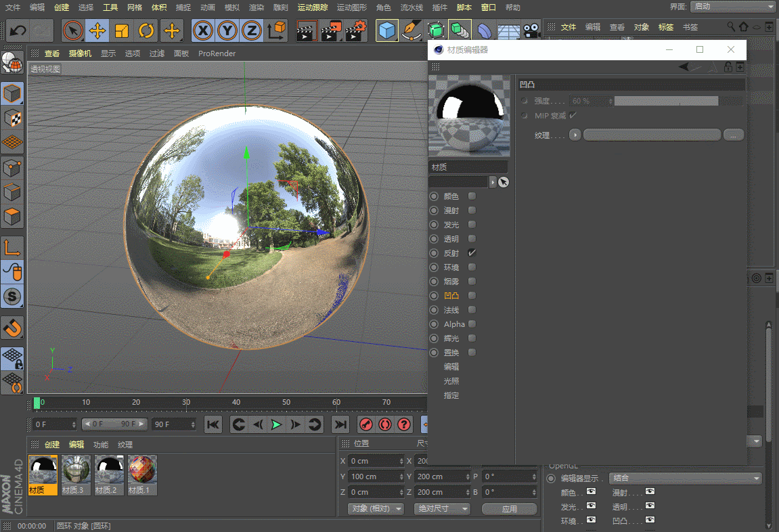The image size is (779, 532).
Task: Click the 应用 button
Action: pyautogui.click(x=509, y=508)
